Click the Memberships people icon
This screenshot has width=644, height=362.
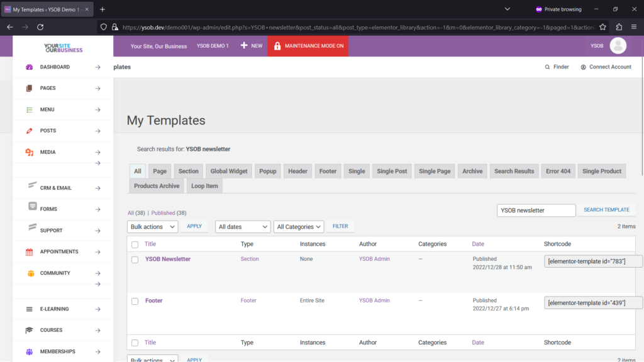(x=29, y=352)
